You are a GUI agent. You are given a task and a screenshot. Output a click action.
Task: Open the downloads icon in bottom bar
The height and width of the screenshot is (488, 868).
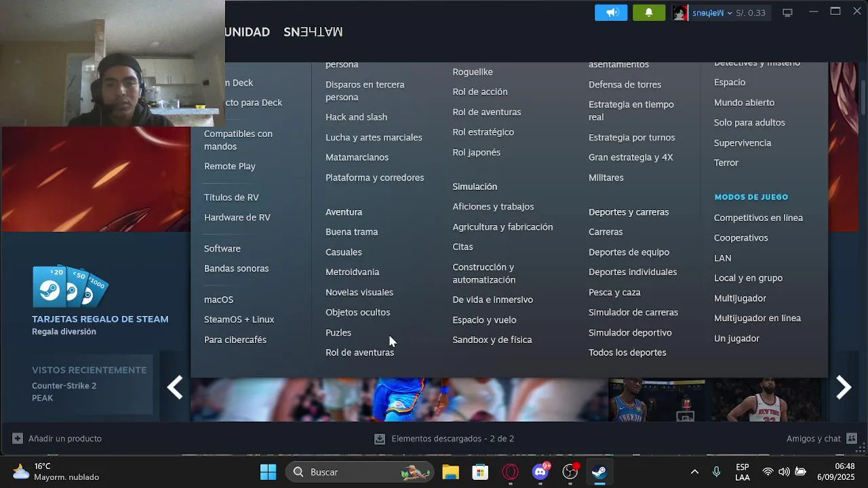pyautogui.click(x=380, y=439)
